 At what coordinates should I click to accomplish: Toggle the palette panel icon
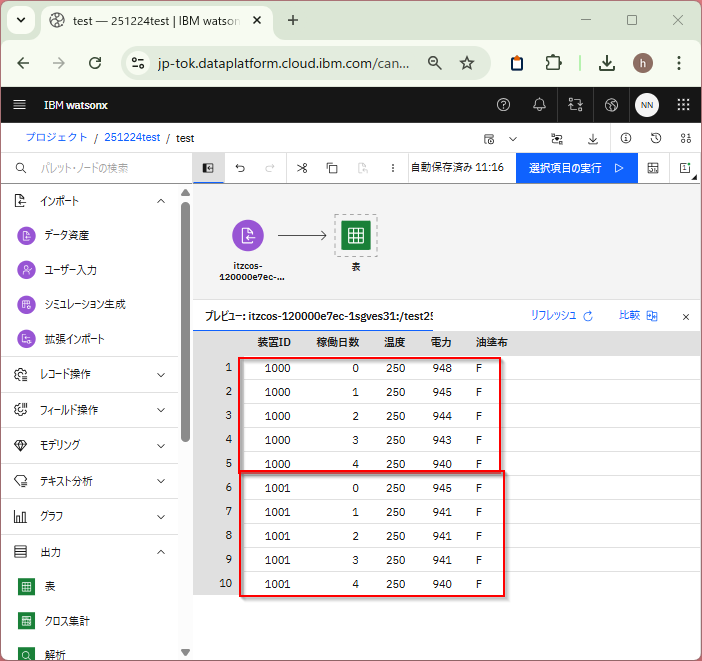click(208, 168)
